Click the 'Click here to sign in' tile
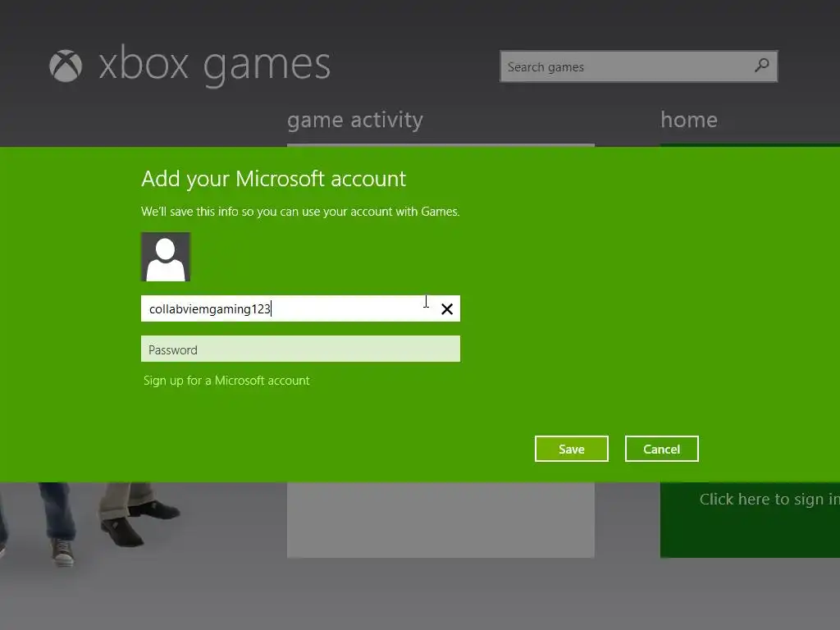 click(750, 519)
